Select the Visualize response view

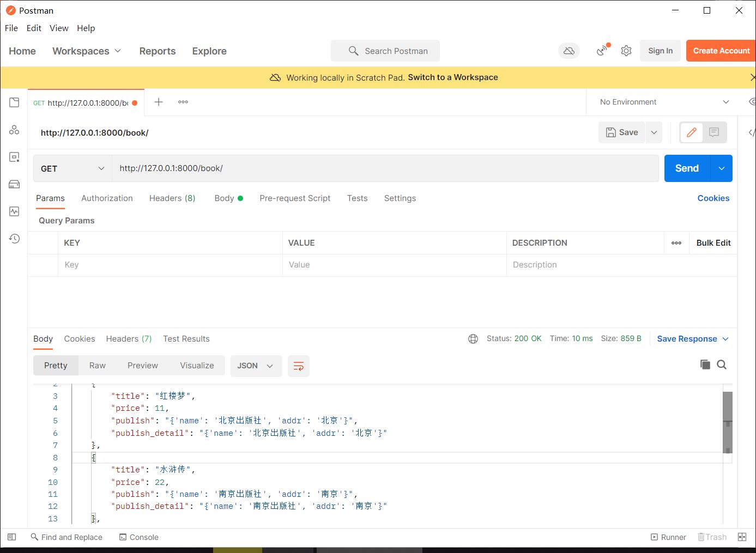[x=197, y=366]
